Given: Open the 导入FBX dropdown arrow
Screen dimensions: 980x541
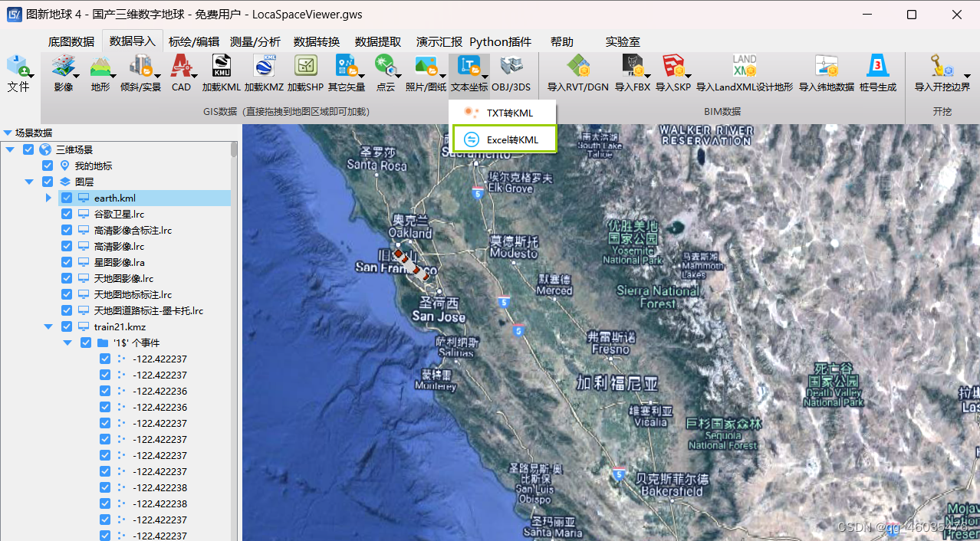Looking at the screenshot, I should (648, 76).
